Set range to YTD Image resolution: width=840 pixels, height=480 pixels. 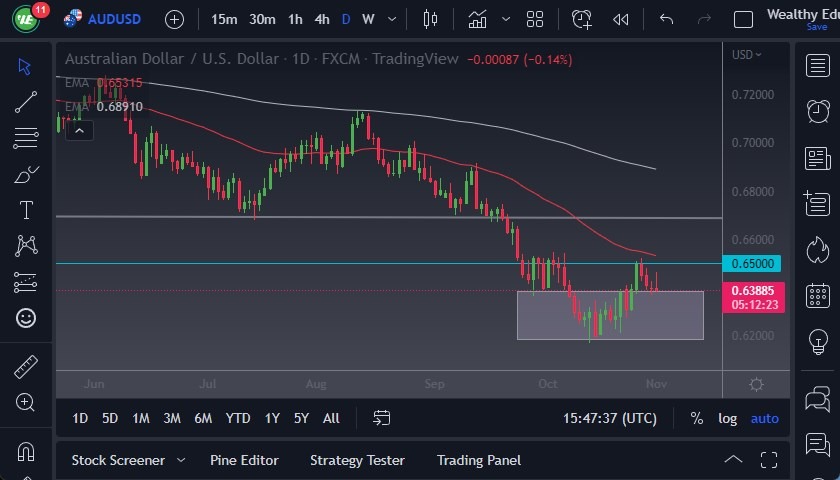[x=238, y=418]
